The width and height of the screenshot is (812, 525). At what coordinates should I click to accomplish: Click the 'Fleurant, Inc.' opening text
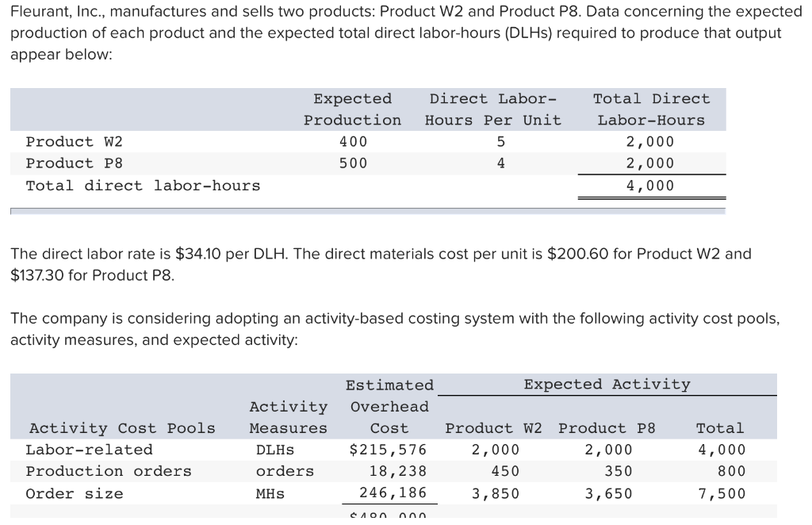pyautogui.click(x=57, y=11)
